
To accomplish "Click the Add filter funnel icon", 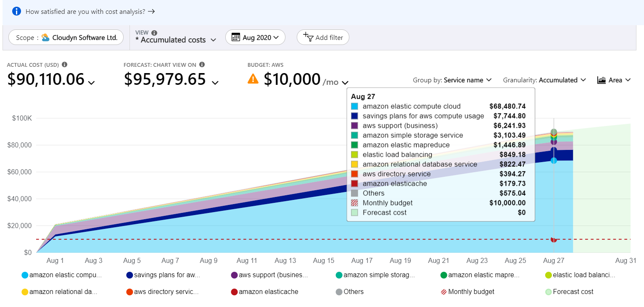I will pyautogui.click(x=308, y=37).
